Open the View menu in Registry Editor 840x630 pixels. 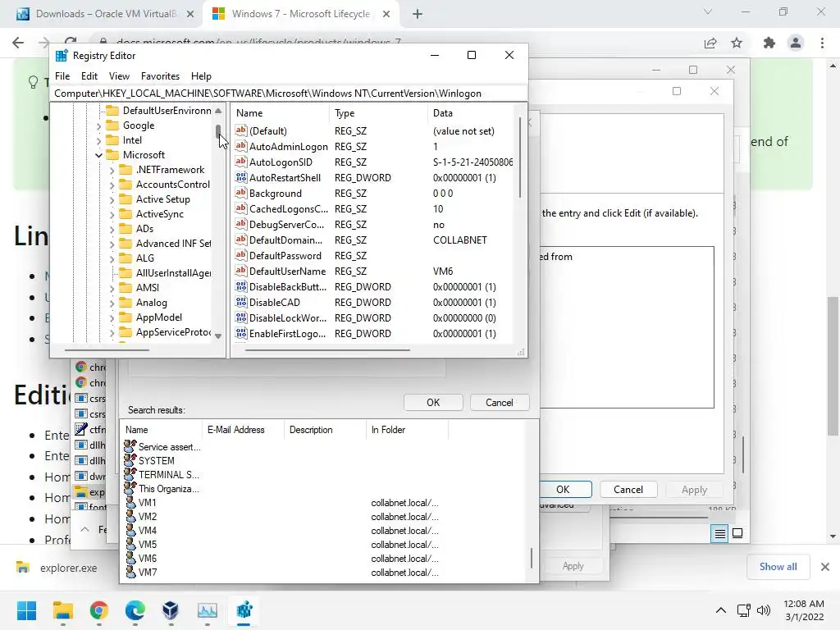point(119,76)
